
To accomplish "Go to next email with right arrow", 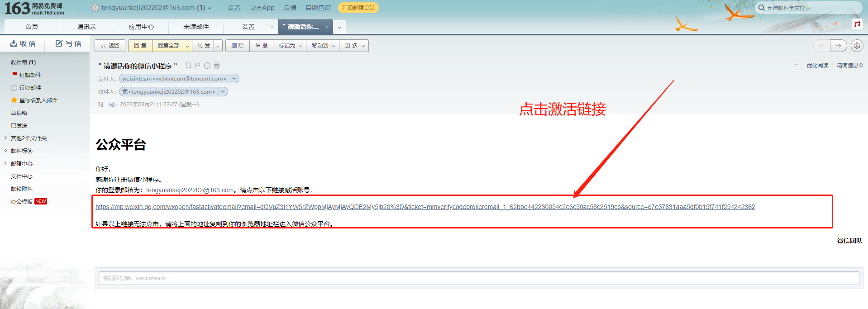I will [x=839, y=46].
